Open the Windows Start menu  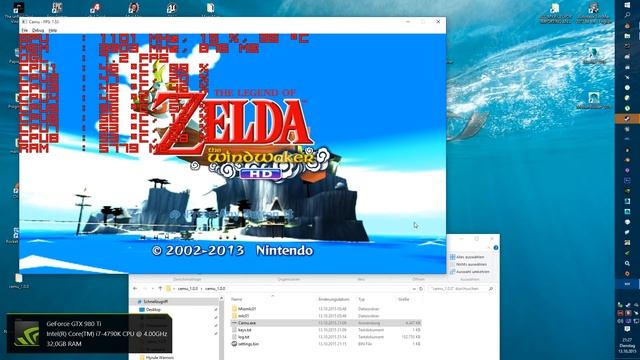(x=627, y=5)
